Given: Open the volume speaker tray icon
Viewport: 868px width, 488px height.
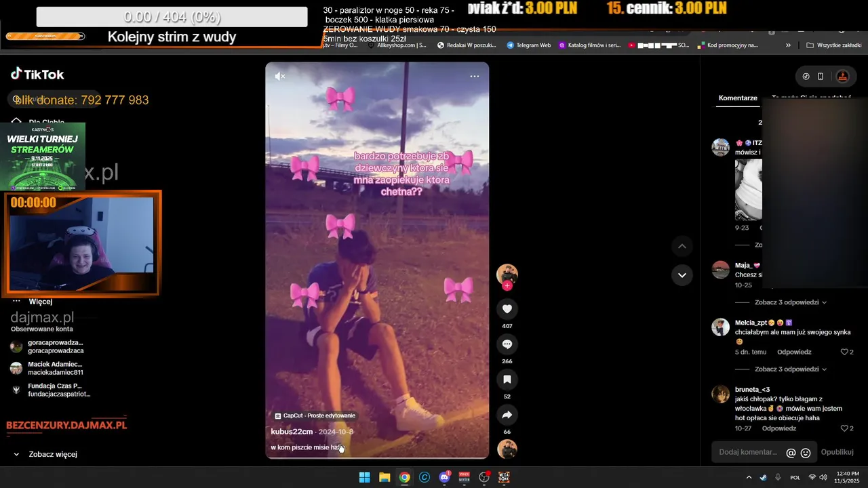Looking at the screenshot, I should click(823, 477).
